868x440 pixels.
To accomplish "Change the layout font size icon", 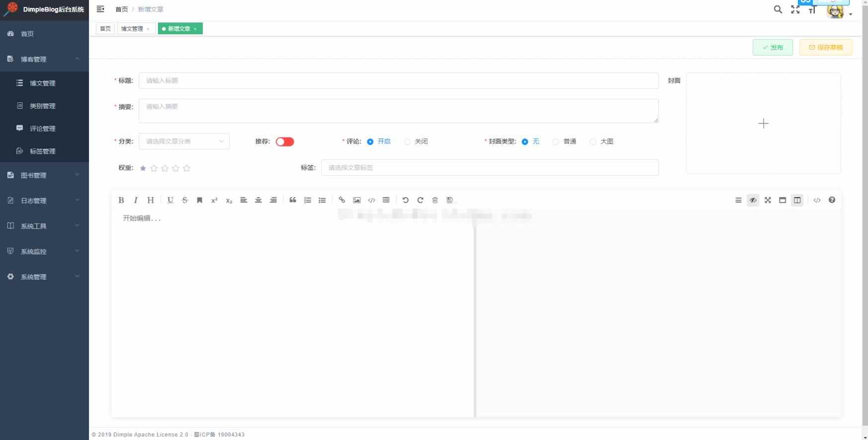I will pyautogui.click(x=812, y=9).
